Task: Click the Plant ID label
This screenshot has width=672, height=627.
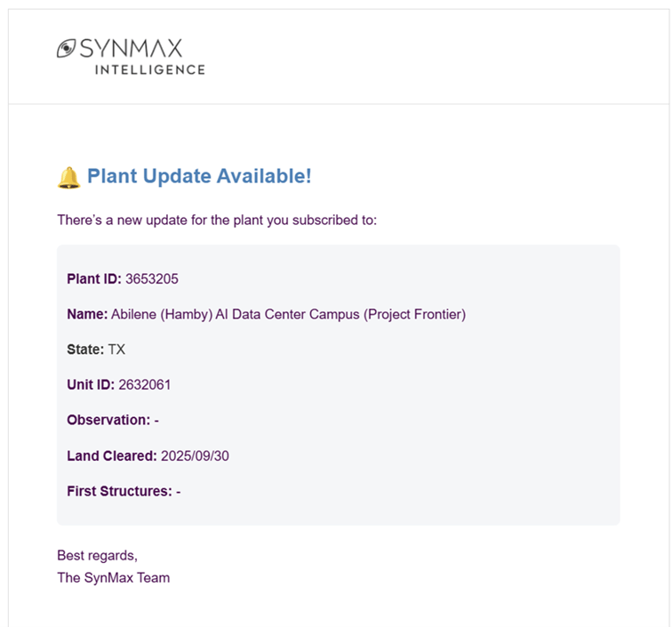Action: [93, 279]
